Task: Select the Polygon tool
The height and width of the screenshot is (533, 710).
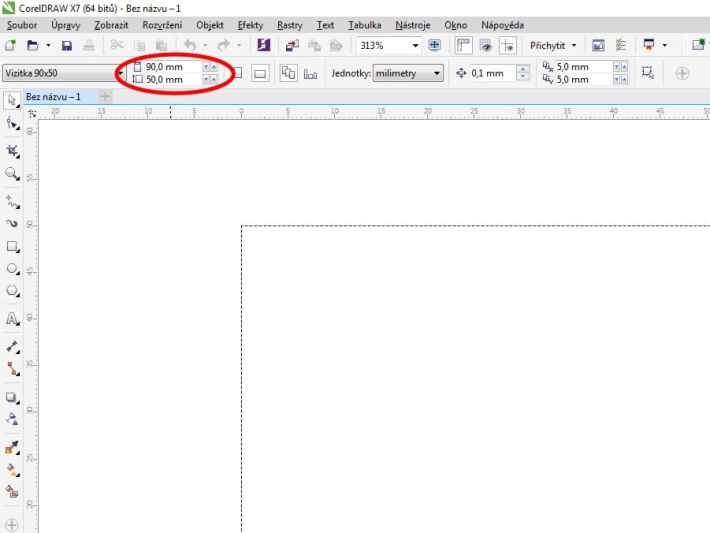Action: point(12,291)
